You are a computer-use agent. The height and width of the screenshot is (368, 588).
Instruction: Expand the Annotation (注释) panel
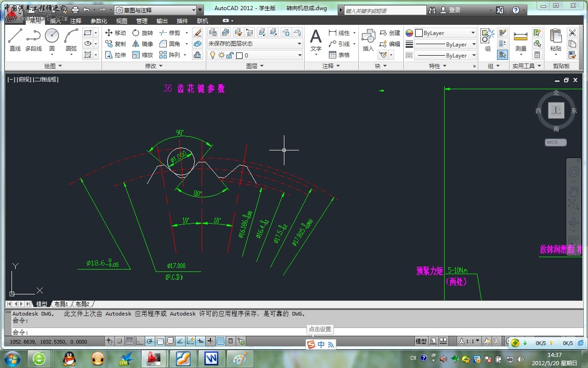point(331,66)
